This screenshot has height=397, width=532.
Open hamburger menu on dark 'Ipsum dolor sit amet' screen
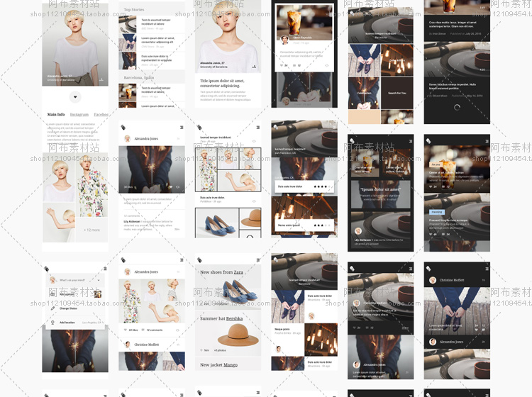pyautogui.click(x=411, y=140)
